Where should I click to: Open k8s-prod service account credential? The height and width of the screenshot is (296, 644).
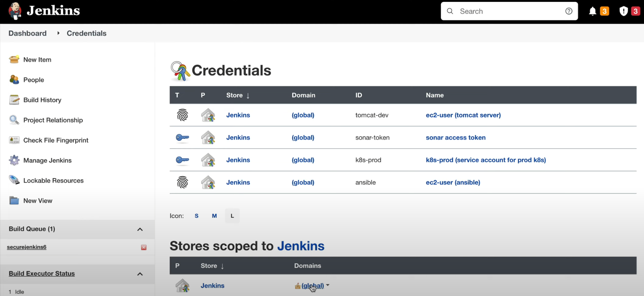(486, 160)
